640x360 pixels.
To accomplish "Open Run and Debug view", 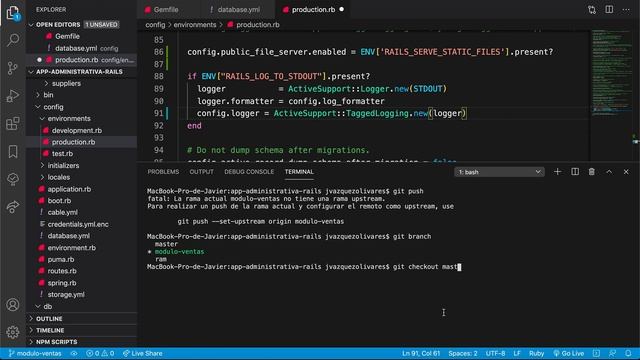I will pos(13,96).
